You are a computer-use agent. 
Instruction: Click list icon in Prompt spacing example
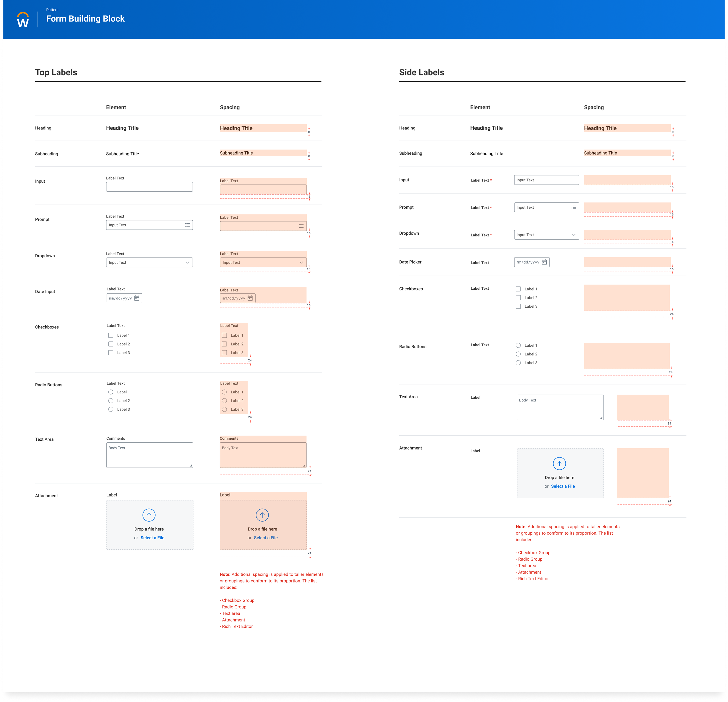pyautogui.click(x=301, y=226)
